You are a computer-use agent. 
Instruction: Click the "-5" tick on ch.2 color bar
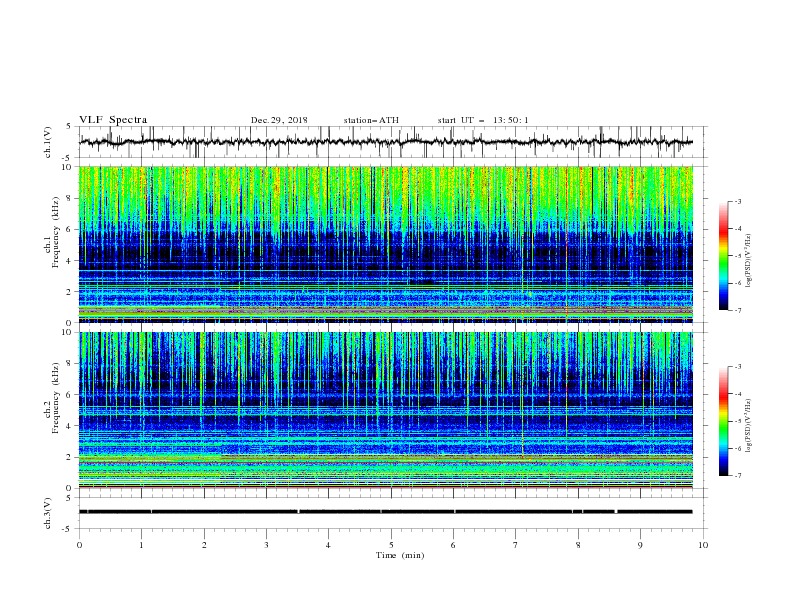click(737, 421)
